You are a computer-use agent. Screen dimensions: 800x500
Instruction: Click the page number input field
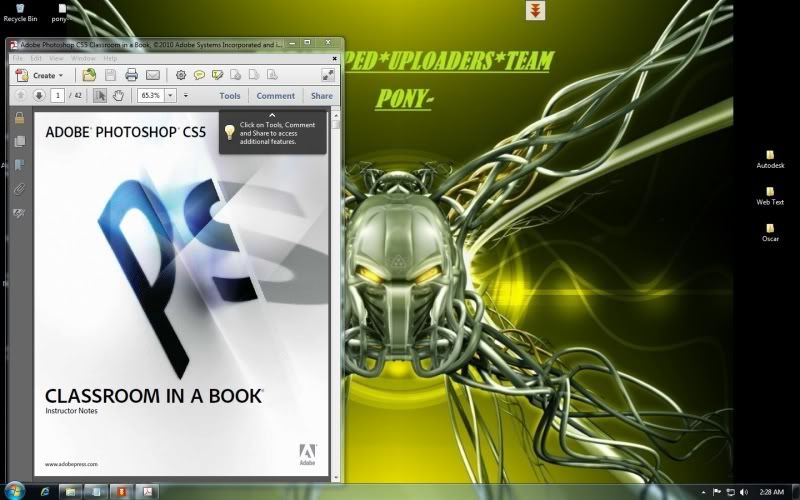point(58,95)
